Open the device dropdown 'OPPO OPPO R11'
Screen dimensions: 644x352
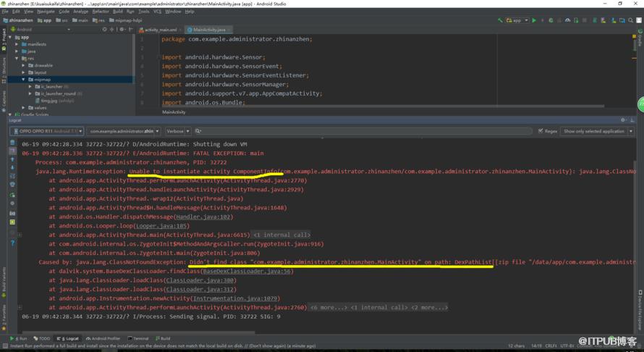(x=46, y=131)
